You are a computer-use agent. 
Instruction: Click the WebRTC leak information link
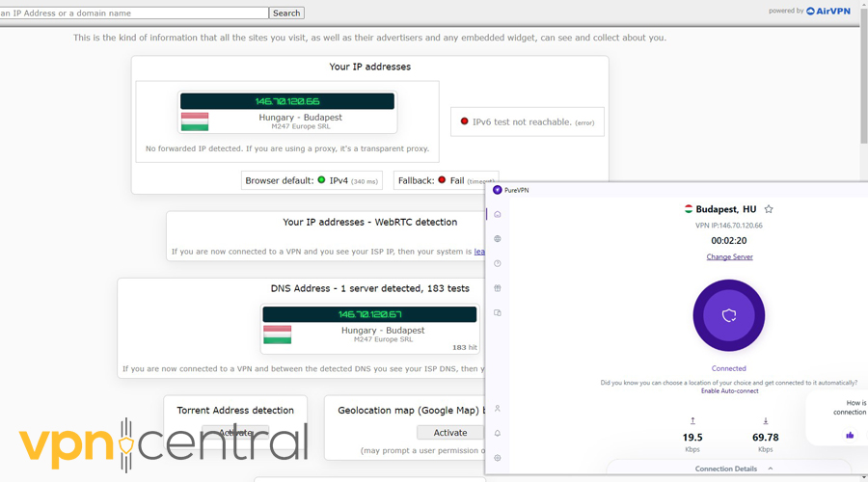479,252
